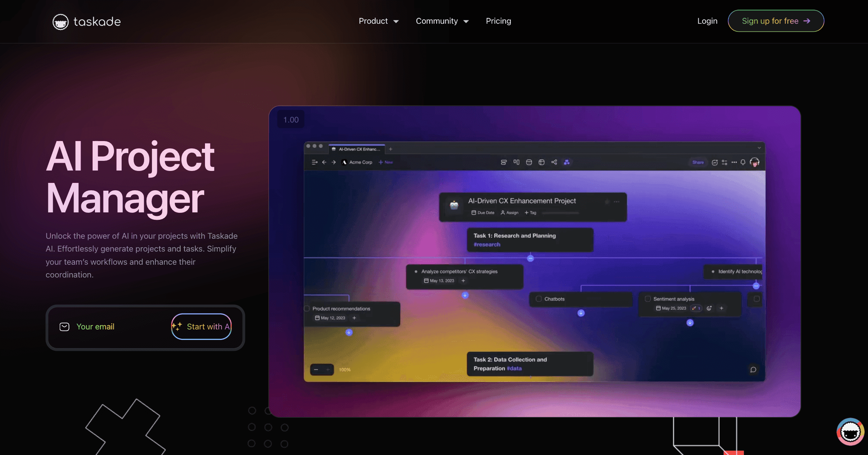This screenshot has width=868, height=455.
Task: Click Sign up for free button
Action: point(776,21)
